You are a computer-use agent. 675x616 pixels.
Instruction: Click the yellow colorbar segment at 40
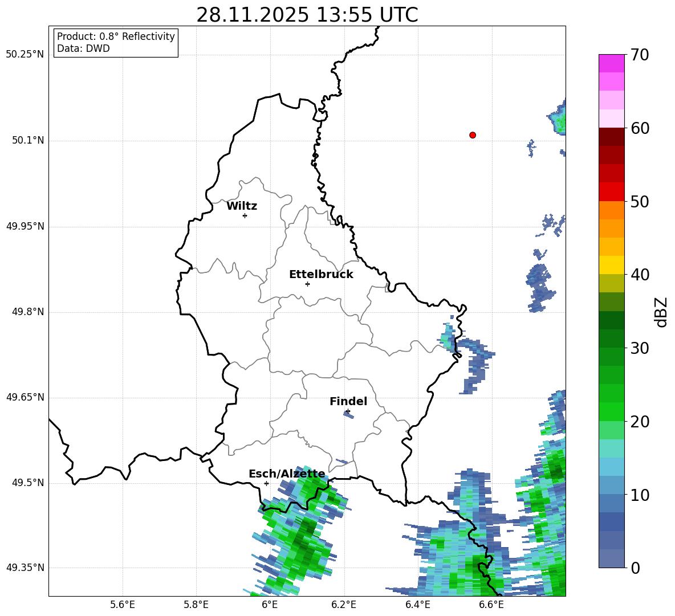coord(611,266)
